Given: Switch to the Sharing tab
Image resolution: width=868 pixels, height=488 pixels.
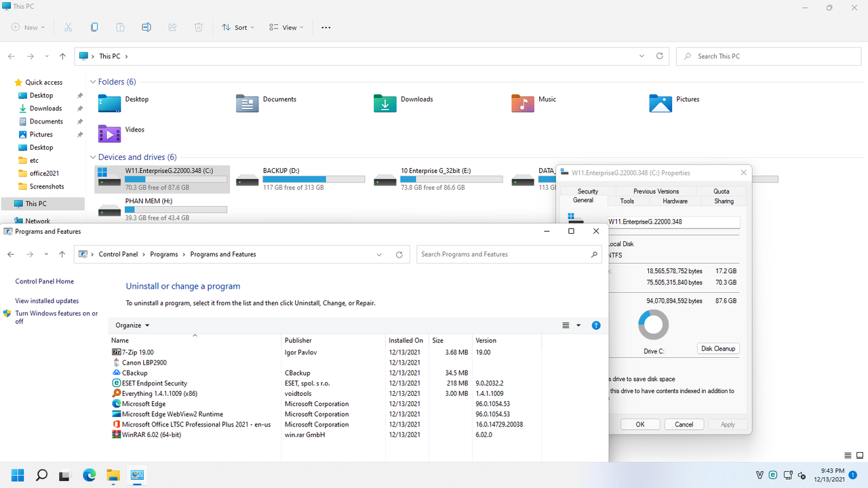Looking at the screenshot, I should [724, 201].
